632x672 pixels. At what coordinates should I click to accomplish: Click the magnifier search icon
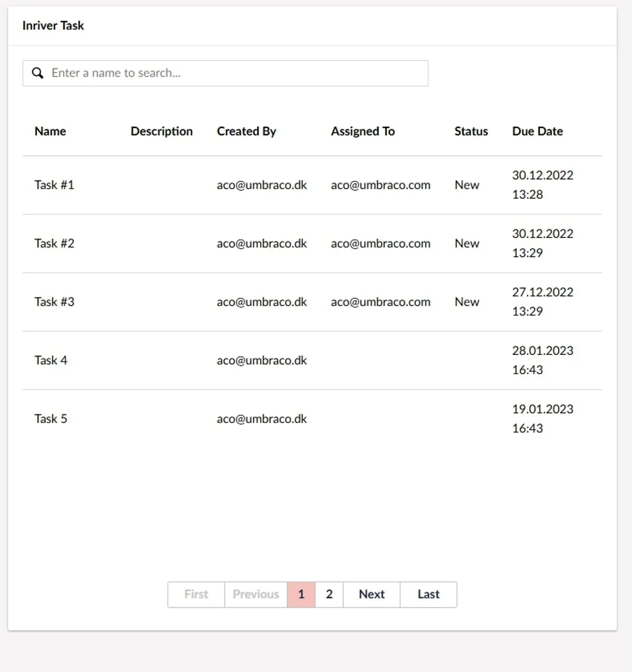click(38, 73)
